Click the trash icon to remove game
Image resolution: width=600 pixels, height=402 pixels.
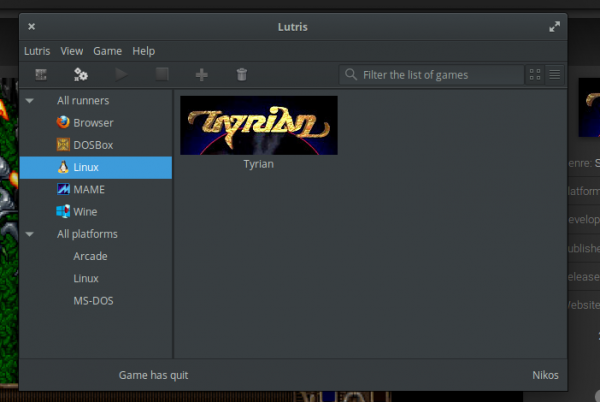tap(242, 75)
